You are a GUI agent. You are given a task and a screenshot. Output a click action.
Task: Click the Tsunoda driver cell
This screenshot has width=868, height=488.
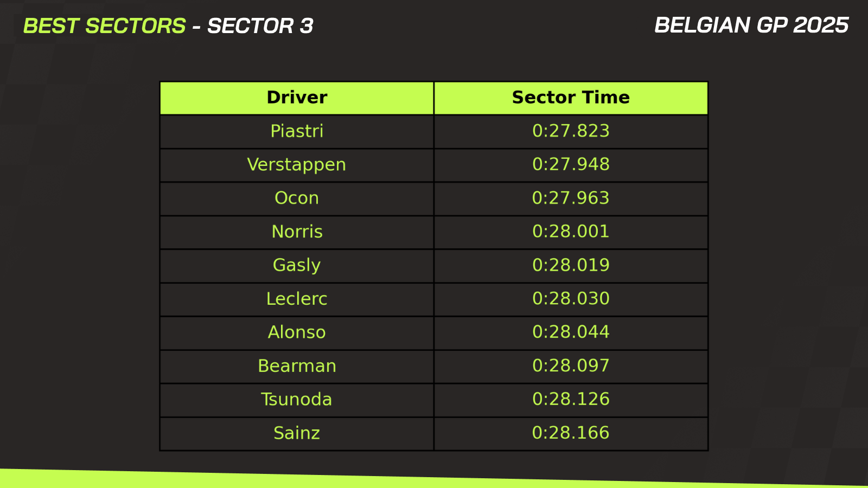pyautogui.click(x=297, y=400)
